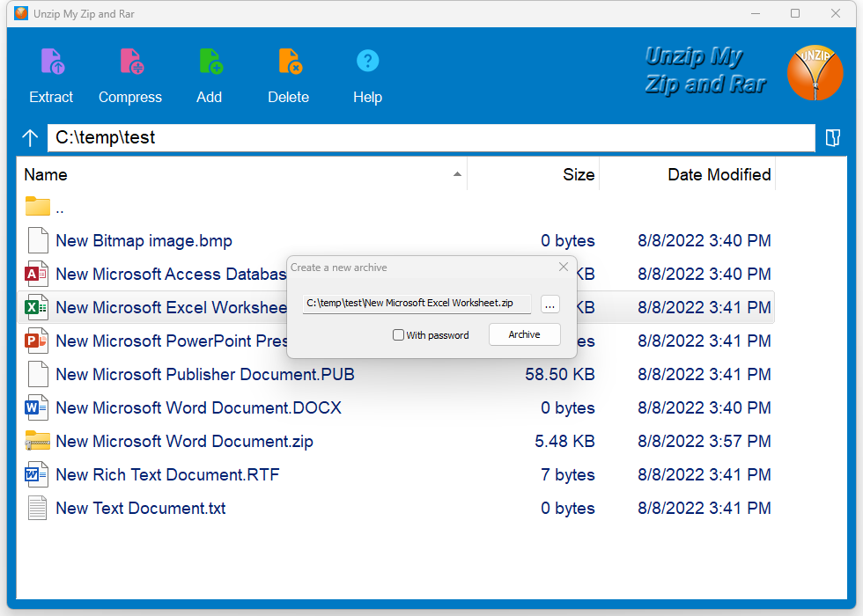Click the Compress label text
The width and height of the screenshot is (863, 616).
pos(130,98)
